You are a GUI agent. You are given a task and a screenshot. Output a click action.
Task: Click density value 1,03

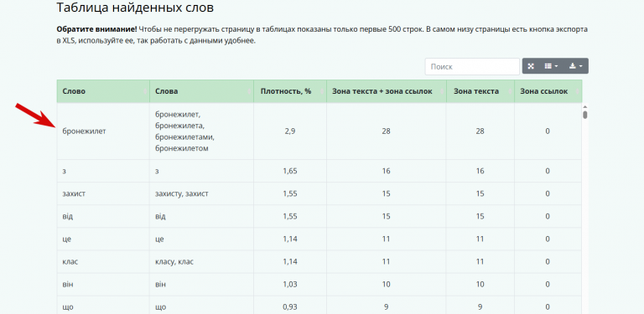click(x=290, y=284)
